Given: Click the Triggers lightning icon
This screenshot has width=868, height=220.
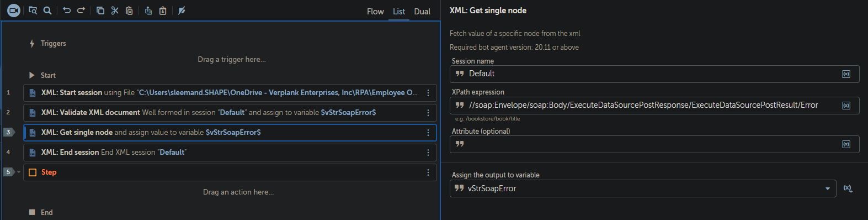Looking at the screenshot, I should coord(32,44).
